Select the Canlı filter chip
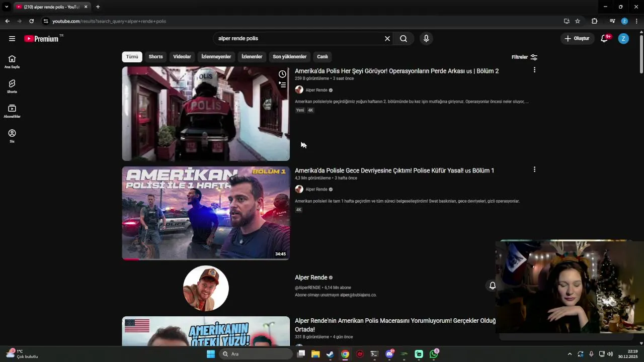 (x=323, y=57)
